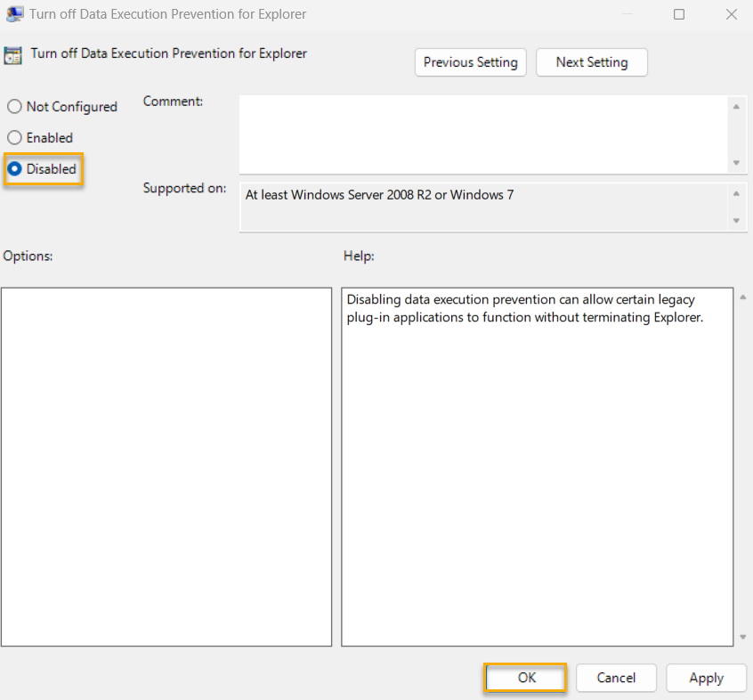Click the scroll-up arrow of the Comment box
Image resolution: width=753 pixels, height=700 pixels.
coord(738,105)
